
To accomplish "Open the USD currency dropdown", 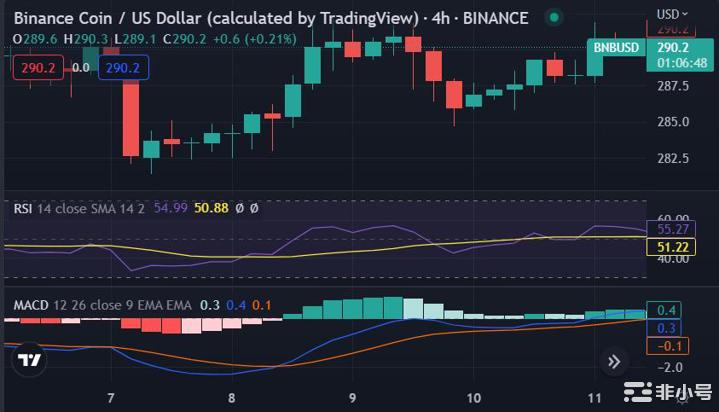I will pos(671,13).
